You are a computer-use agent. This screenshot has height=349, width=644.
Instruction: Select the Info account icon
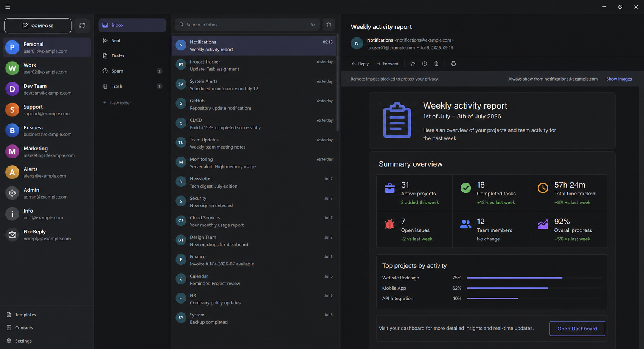pos(12,214)
